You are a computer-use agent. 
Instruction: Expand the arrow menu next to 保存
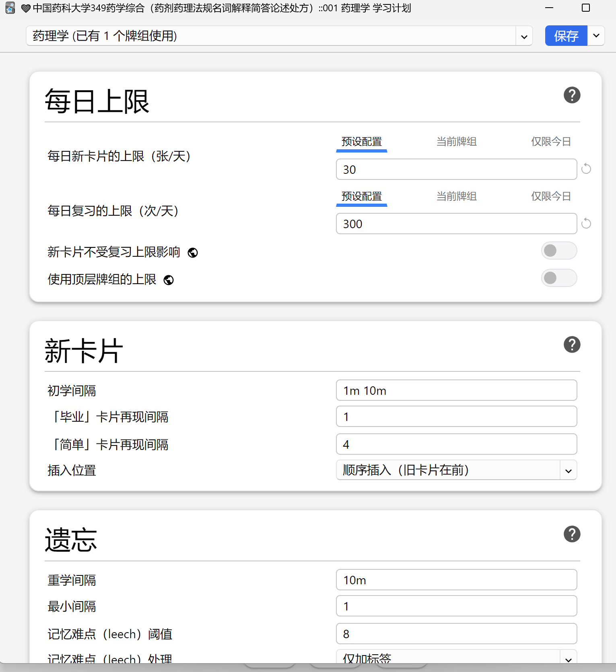596,36
